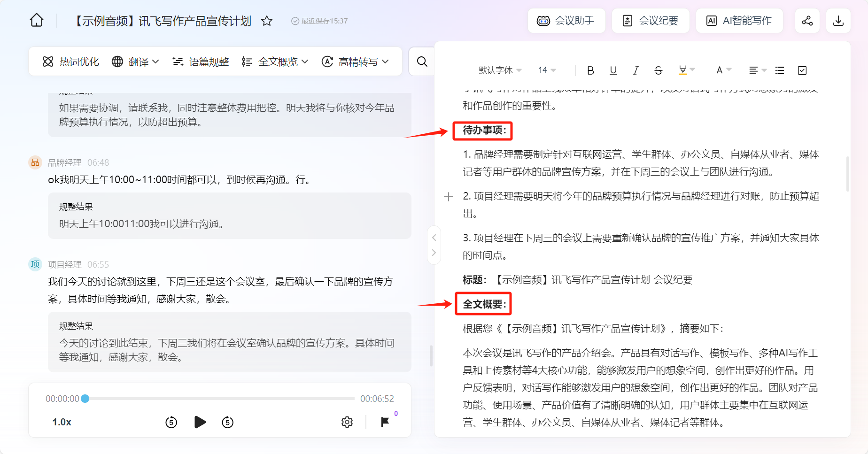Click the total time 00:06:52

377,399
